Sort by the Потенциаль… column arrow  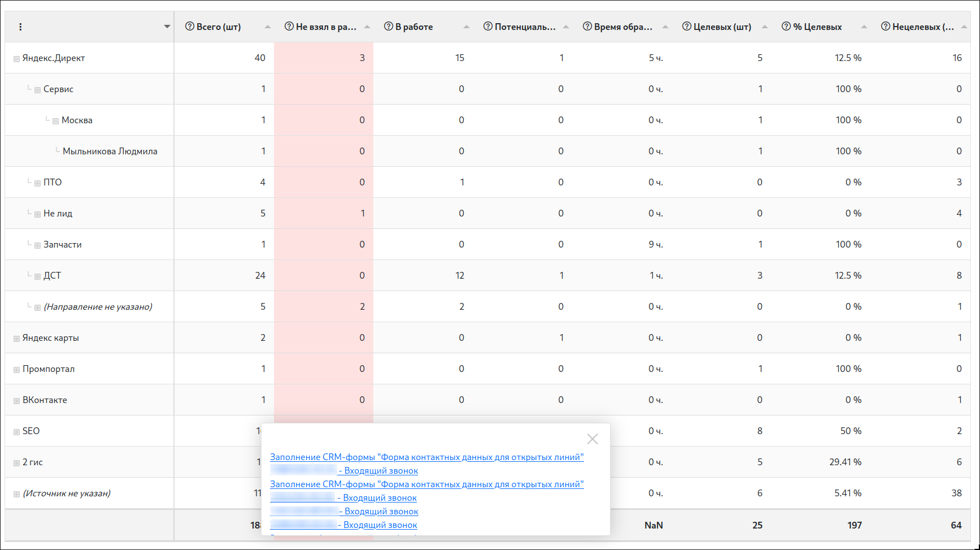point(566,27)
